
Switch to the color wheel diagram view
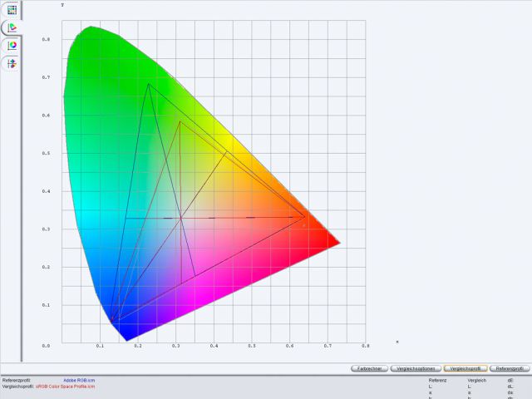pos(12,45)
